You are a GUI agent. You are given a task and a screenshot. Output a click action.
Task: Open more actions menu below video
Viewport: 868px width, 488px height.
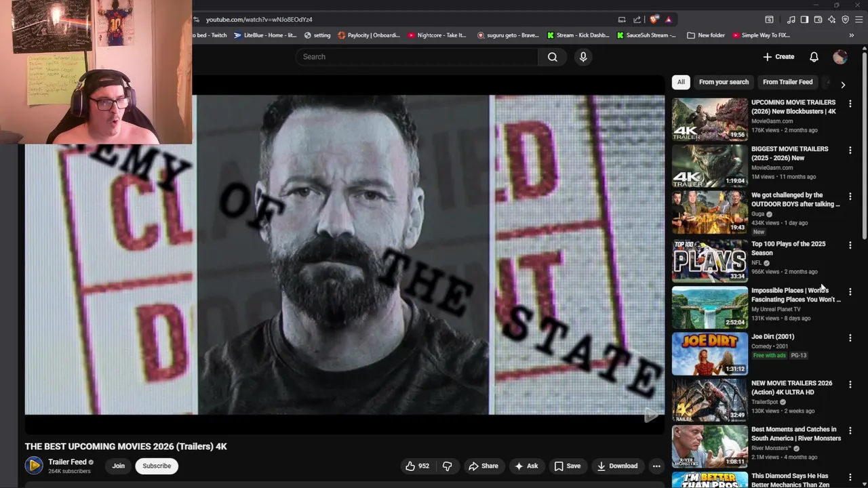656,466
